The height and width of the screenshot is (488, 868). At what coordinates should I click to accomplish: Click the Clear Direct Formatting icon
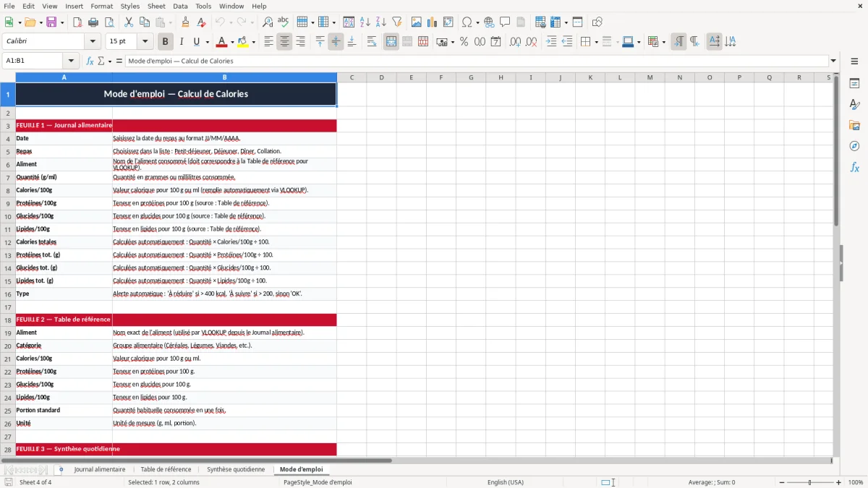pyautogui.click(x=201, y=22)
